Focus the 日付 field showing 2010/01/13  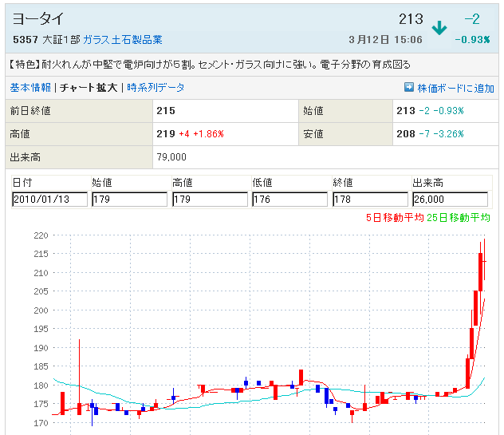49,200
